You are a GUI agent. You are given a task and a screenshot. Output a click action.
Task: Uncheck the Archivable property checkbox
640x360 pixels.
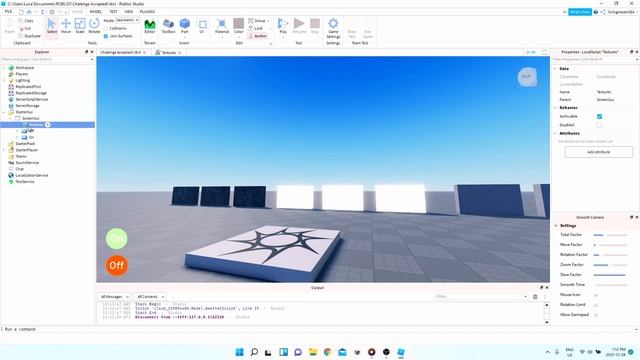click(599, 116)
